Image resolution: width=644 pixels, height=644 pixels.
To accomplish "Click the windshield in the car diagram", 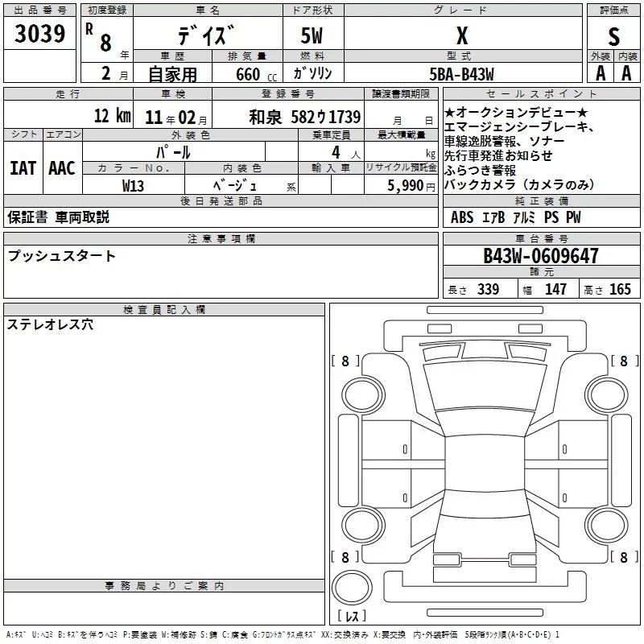I will click(x=485, y=388).
